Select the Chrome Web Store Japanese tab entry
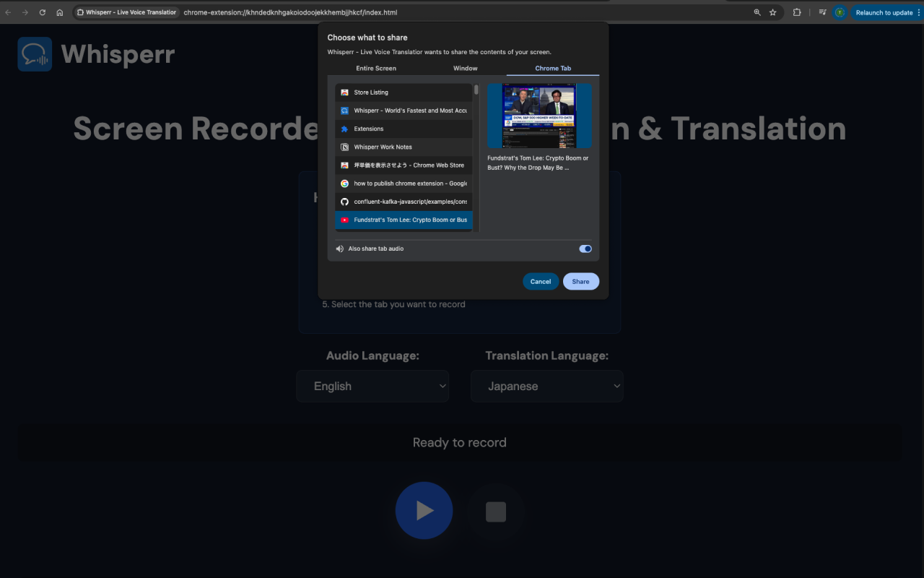924x578 pixels. pyautogui.click(x=404, y=165)
